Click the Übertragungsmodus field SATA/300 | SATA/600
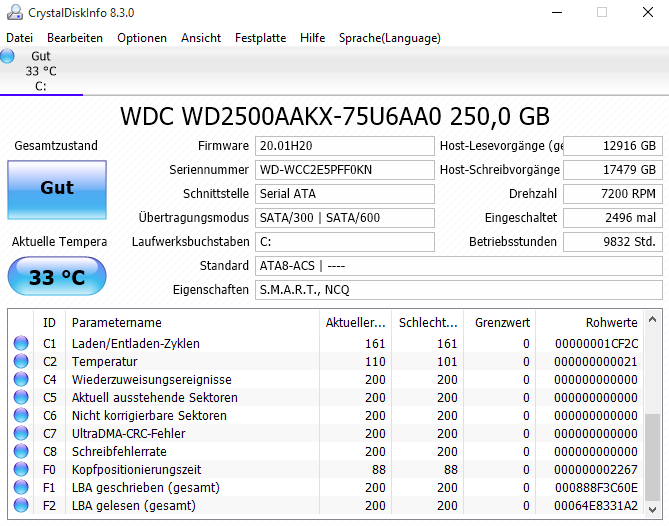Viewport: 669px width, 526px height. (x=345, y=218)
